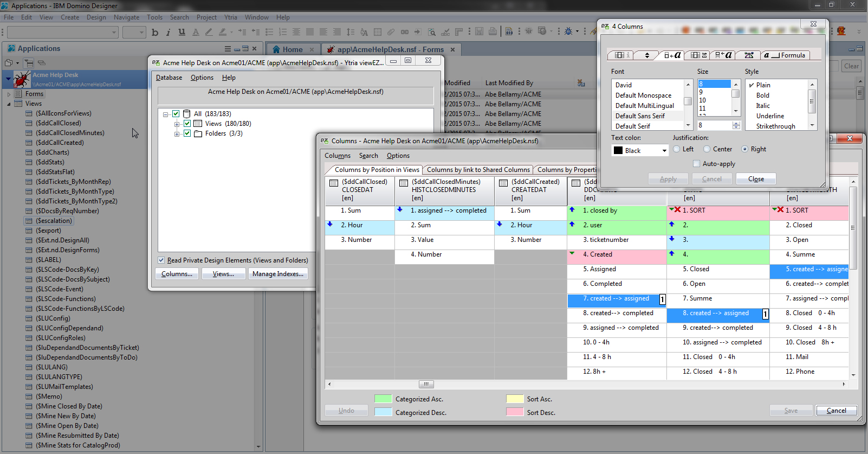Open the Search menu in Columns window

pos(368,156)
